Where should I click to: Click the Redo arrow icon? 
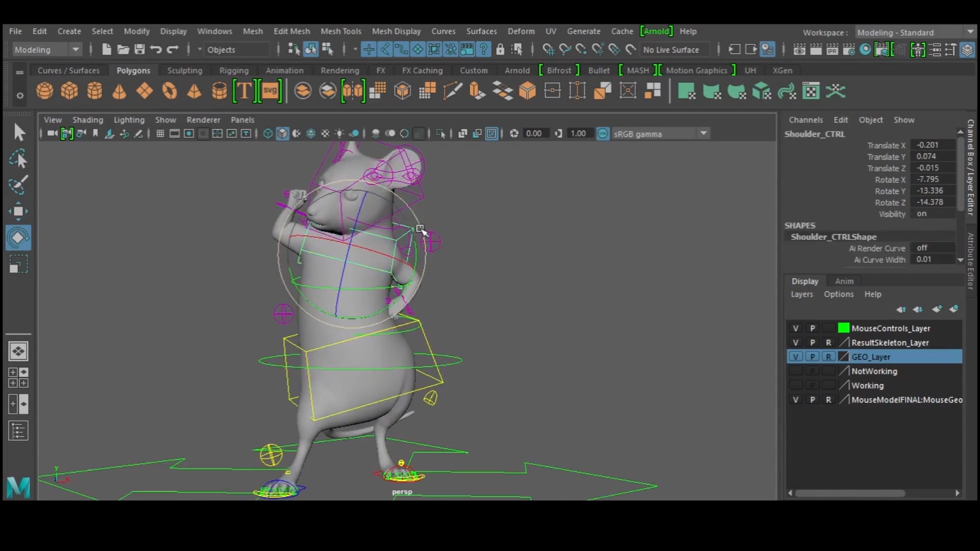pos(173,49)
